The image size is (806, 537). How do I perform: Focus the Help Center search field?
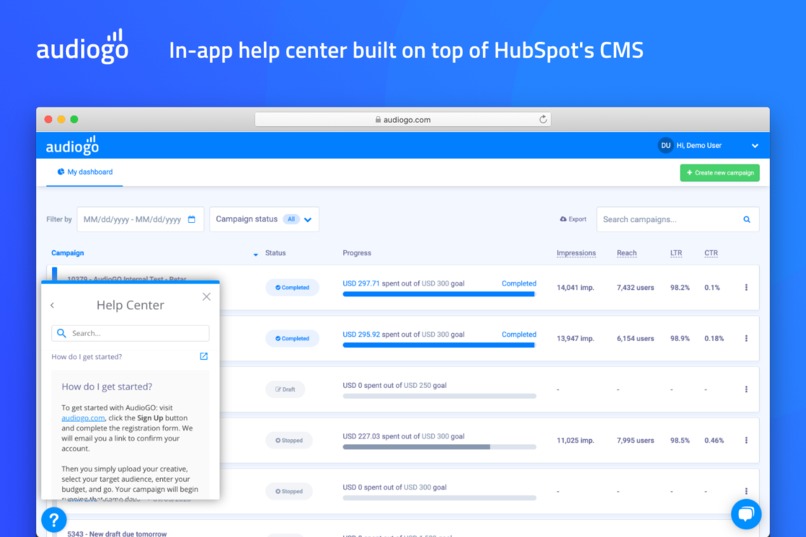130,333
